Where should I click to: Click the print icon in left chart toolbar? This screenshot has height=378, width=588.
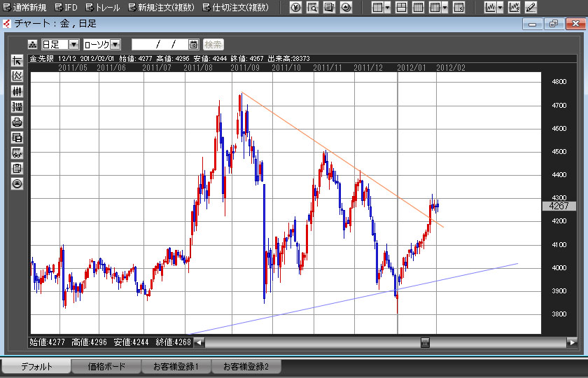[17, 122]
